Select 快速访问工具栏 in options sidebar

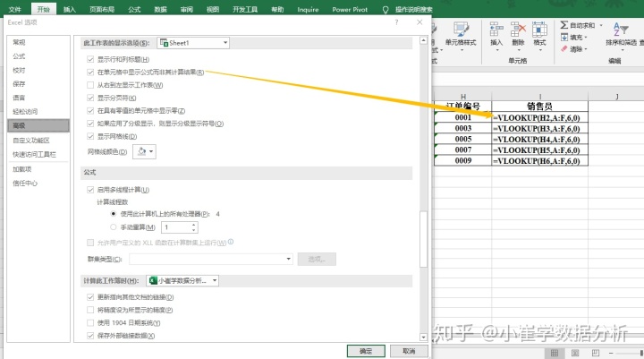(x=38, y=155)
